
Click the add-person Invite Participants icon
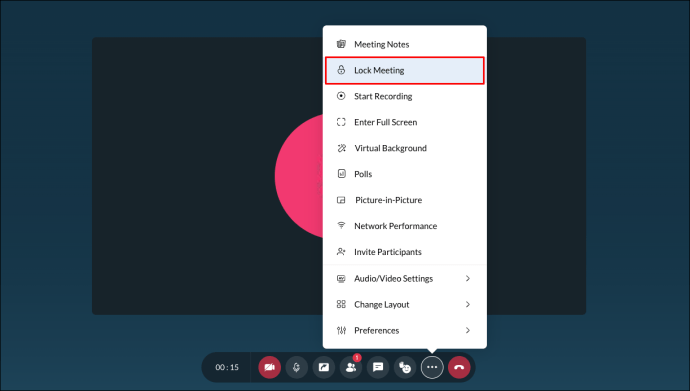[341, 252]
